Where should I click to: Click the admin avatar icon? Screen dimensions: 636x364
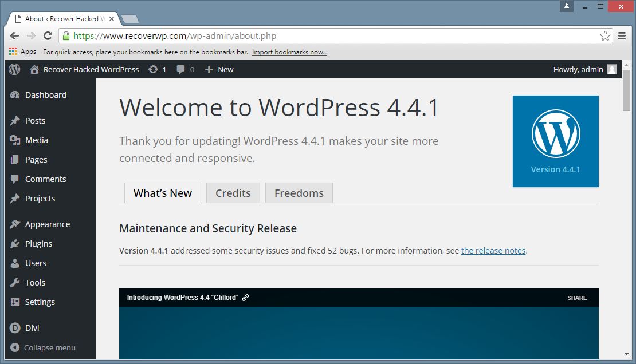tap(612, 69)
